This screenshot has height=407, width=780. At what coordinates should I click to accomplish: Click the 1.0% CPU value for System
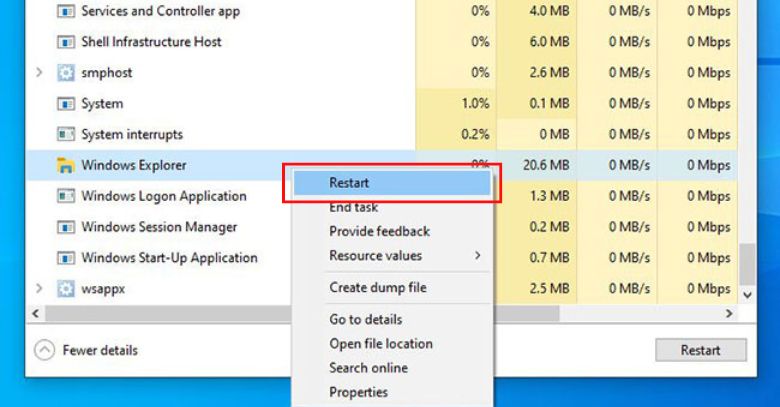(x=475, y=103)
